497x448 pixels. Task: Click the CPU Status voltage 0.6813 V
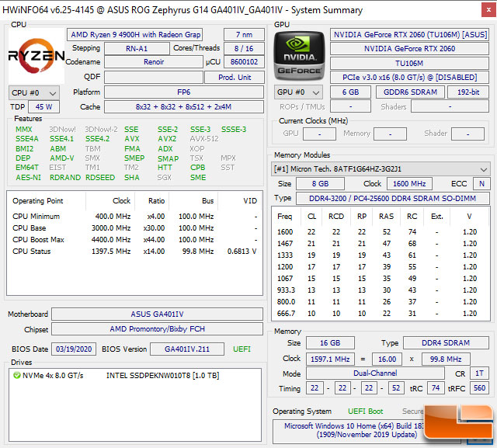click(x=242, y=252)
